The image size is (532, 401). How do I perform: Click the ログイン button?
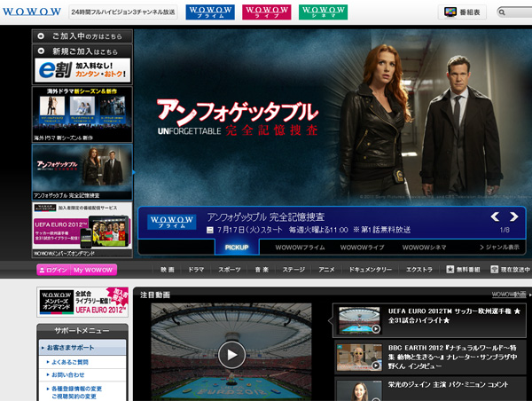tap(53, 270)
